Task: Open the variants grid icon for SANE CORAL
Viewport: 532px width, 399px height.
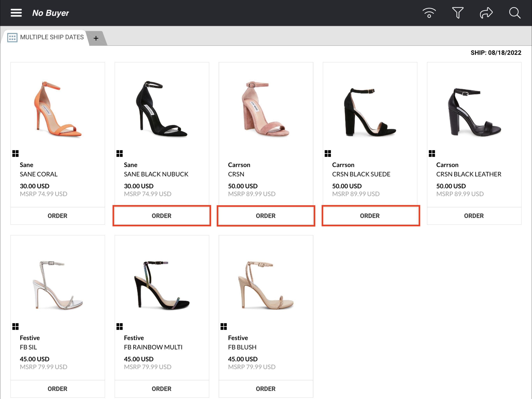Action: [15, 154]
